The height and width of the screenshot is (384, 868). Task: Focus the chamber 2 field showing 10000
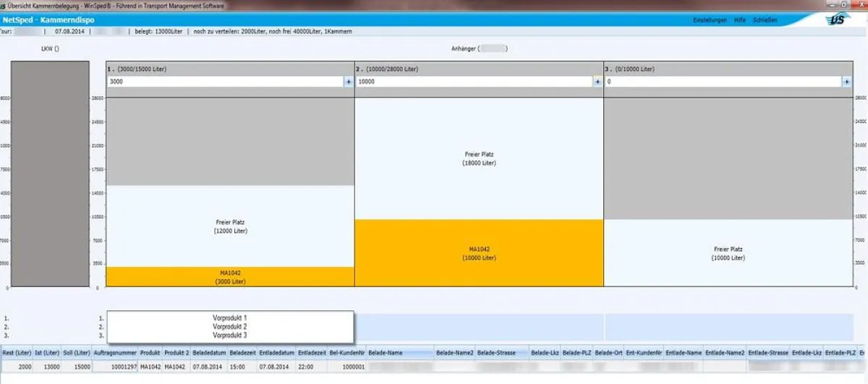473,82
